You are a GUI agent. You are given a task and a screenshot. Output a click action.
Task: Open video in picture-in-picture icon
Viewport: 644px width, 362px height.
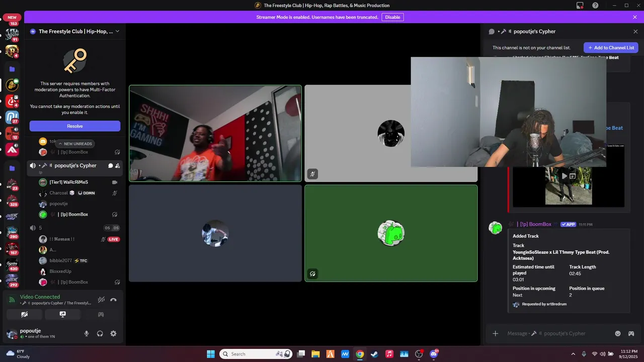pos(573,176)
